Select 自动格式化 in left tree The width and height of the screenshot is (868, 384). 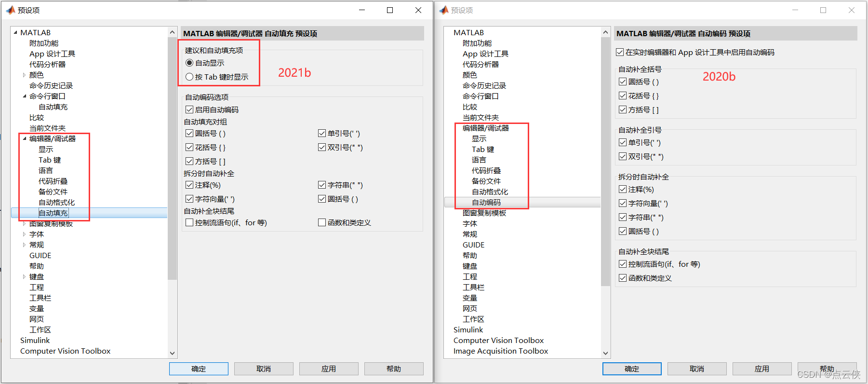tap(56, 203)
